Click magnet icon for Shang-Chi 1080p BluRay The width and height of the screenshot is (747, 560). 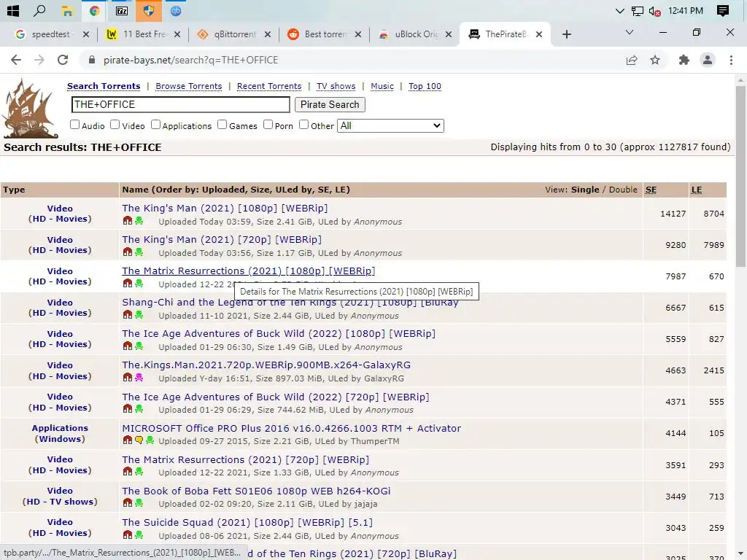(127, 315)
